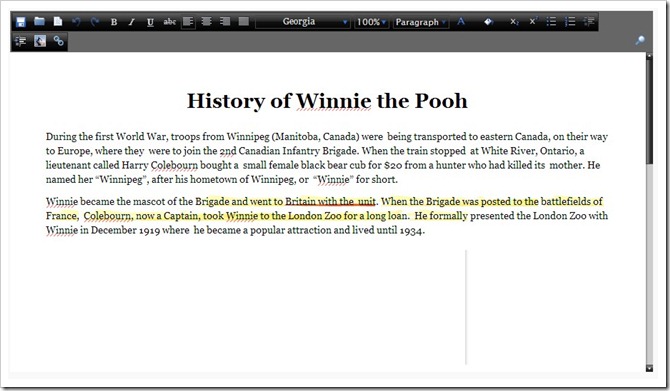Viewport: 670px width, 391px height.
Task: Justify the text alignment
Action: (244, 21)
